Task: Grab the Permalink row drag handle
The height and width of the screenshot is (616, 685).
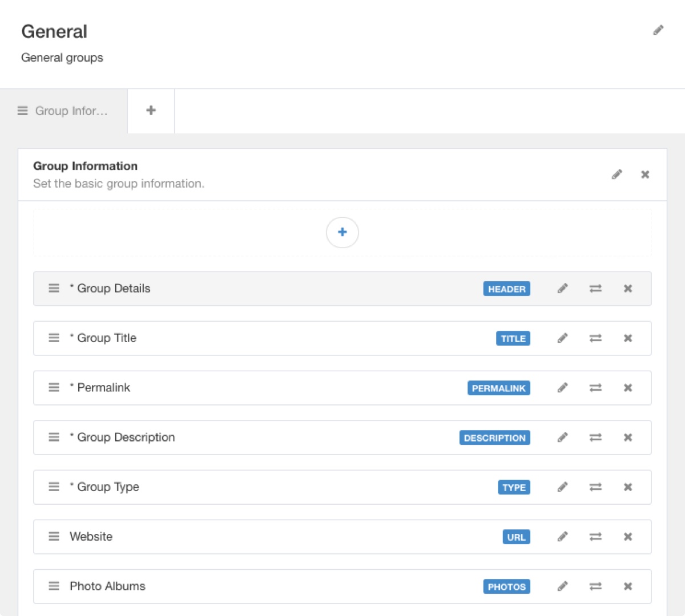Action: tap(54, 388)
